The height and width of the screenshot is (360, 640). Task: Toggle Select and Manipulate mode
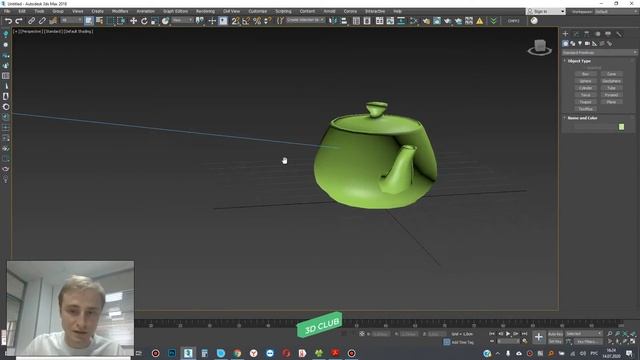[x=212, y=21]
